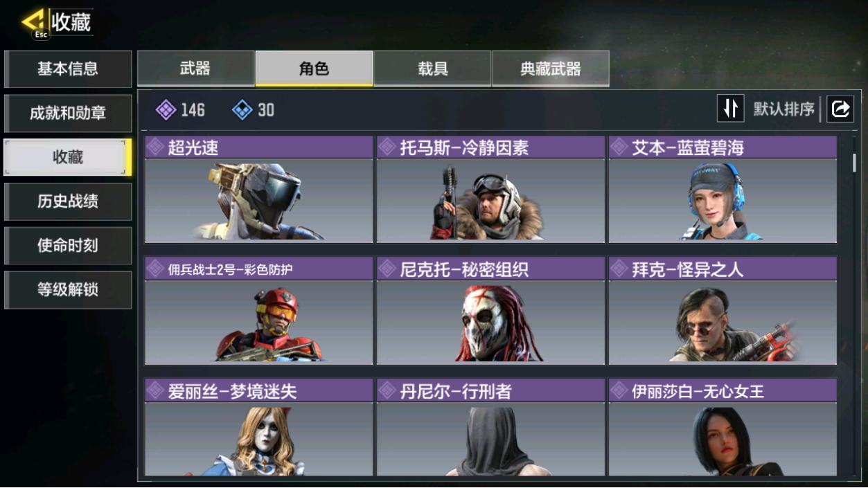Viewport: 868px width, 488px height.
Task: Switch to the 武器 tab
Action: click(x=195, y=68)
